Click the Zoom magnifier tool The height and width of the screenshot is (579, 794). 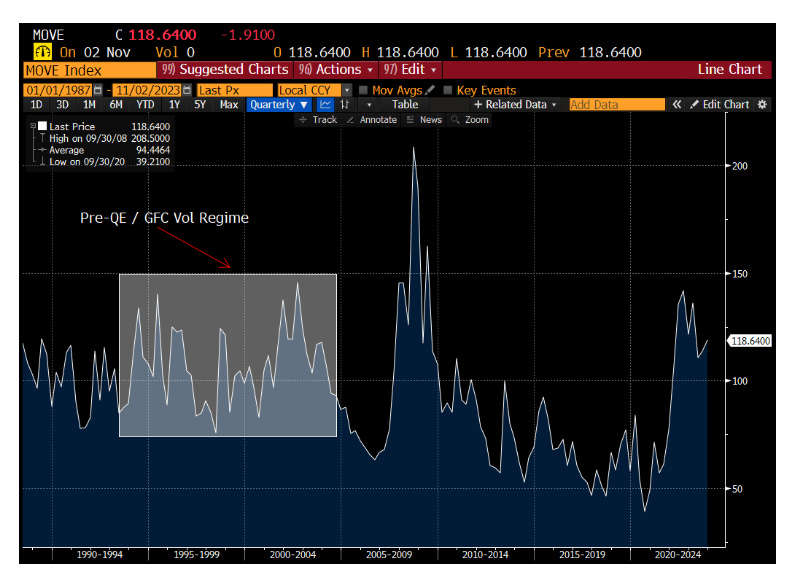(x=470, y=120)
